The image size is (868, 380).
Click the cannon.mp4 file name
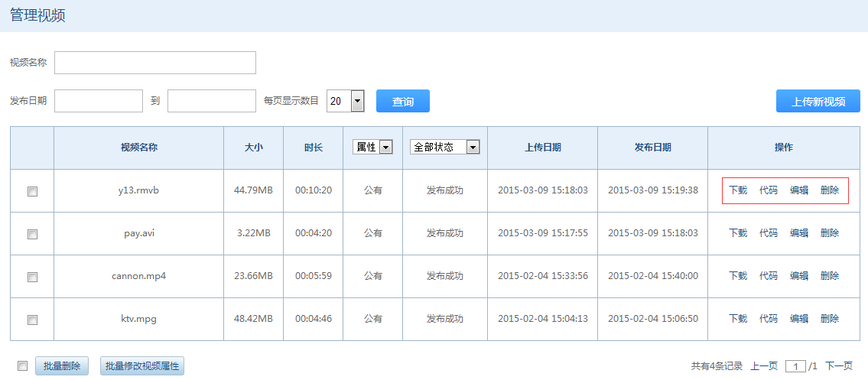[139, 275]
